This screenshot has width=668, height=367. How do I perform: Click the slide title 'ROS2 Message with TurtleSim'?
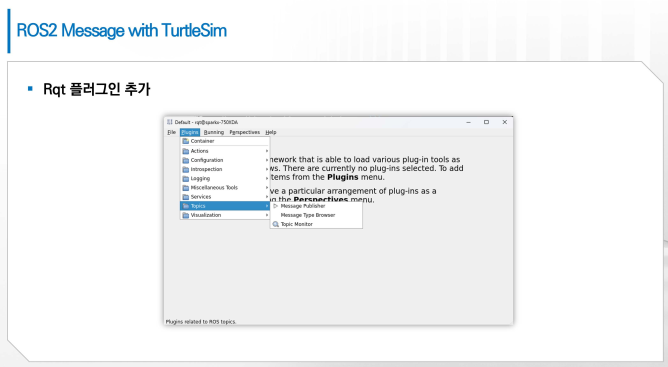pyautogui.click(x=121, y=31)
